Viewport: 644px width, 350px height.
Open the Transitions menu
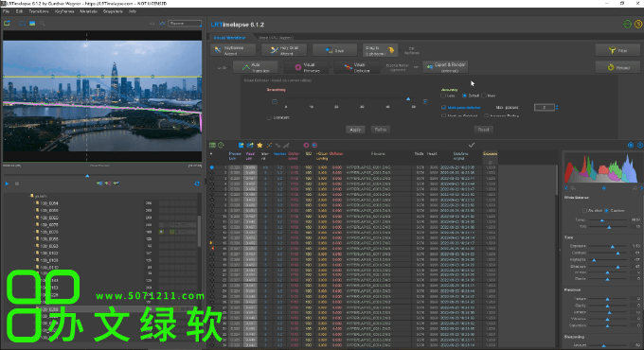[39, 11]
